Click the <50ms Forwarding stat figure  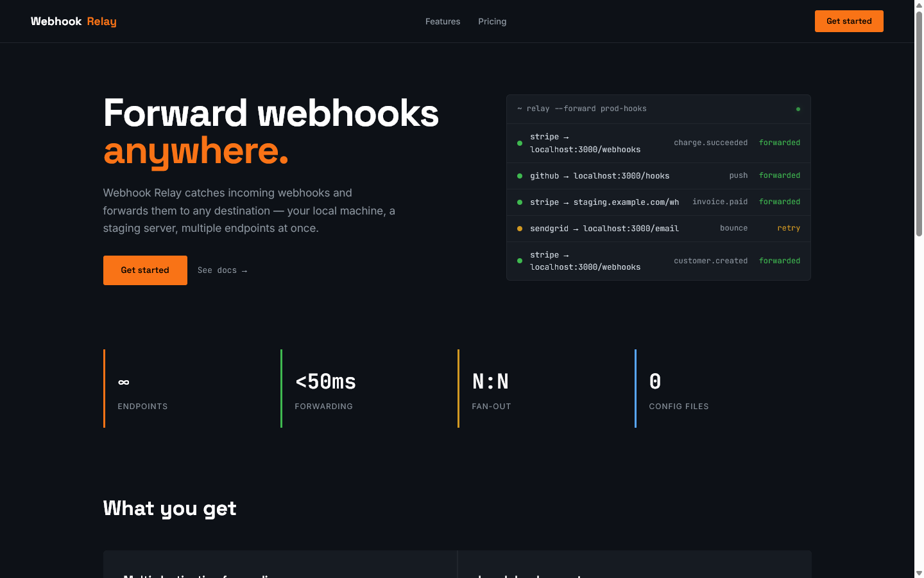(x=325, y=381)
